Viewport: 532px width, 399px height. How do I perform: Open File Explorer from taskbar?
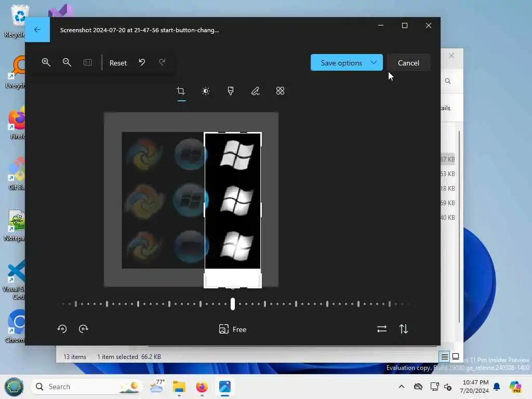(179, 387)
